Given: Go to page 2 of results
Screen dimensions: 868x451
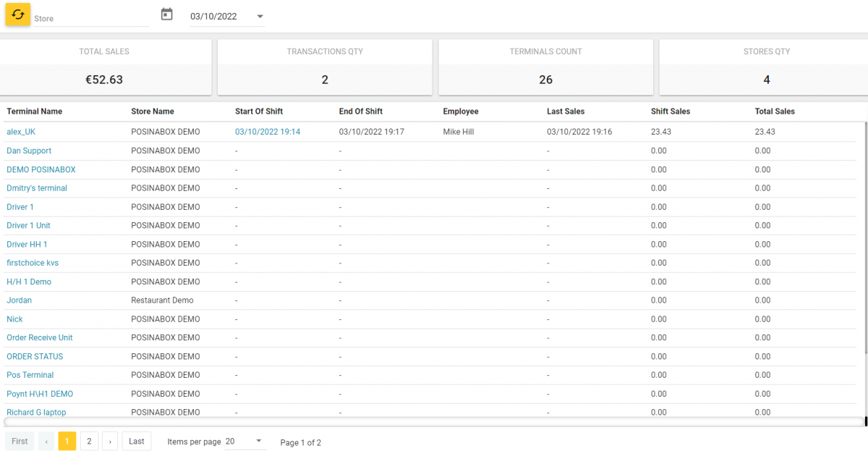Looking at the screenshot, I should pos(88,440).
